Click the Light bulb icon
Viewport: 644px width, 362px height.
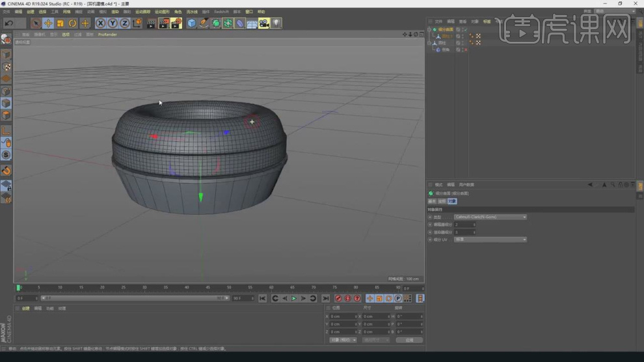point(276,23)
